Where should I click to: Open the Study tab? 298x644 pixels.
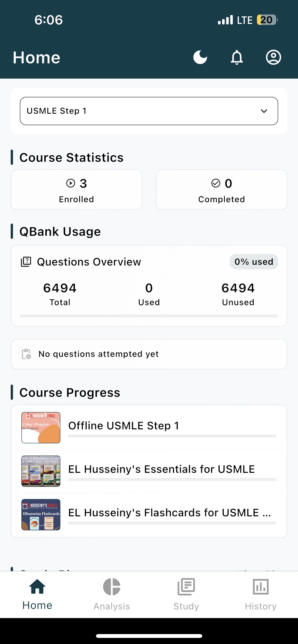click(186, 594)
